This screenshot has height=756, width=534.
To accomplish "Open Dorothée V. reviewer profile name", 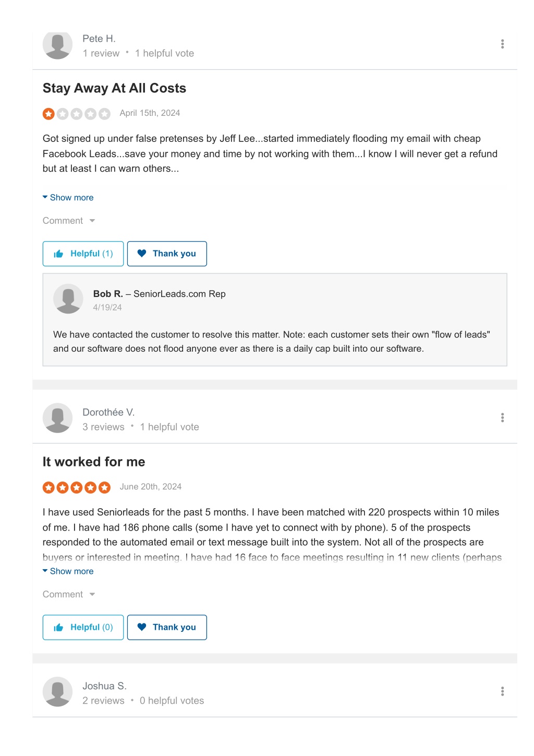I will 108,412.
